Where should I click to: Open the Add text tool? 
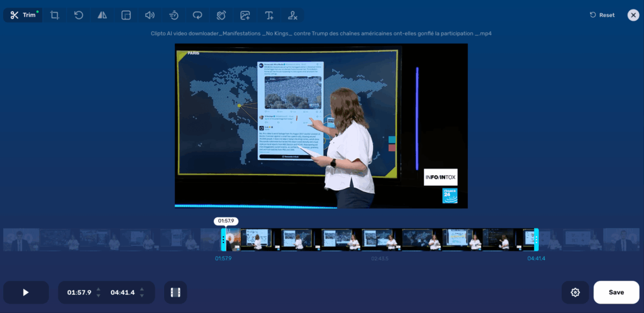pyautogui.click(x=269, y=15)
